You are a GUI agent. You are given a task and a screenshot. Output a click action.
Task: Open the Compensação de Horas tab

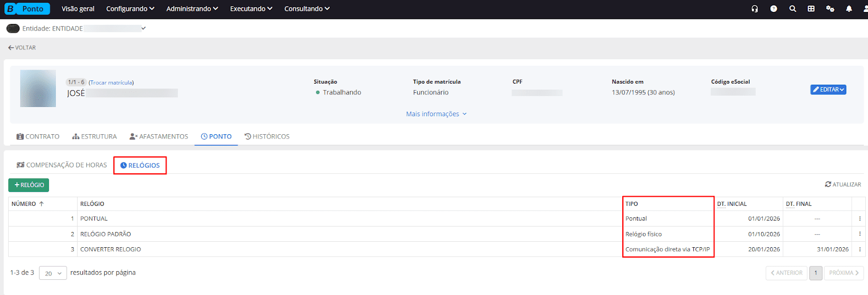[62, 165]
